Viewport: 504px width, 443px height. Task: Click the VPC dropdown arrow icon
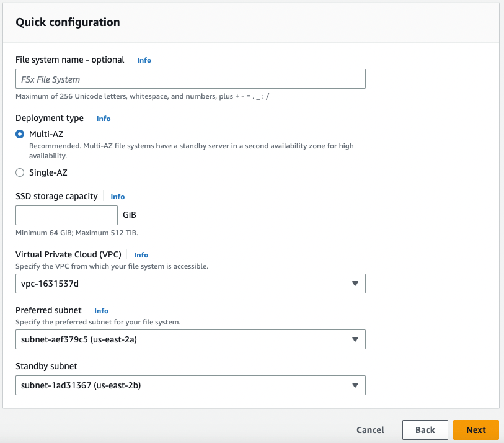(355, 284)
